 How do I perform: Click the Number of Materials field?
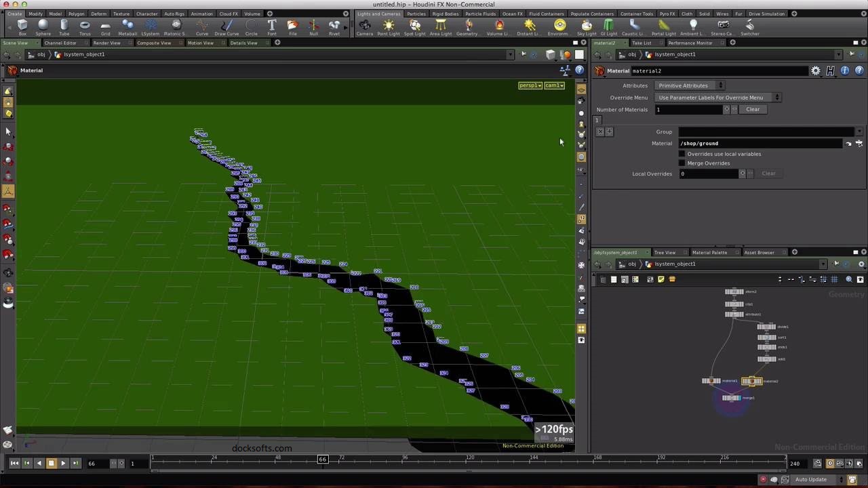[688, 109]
